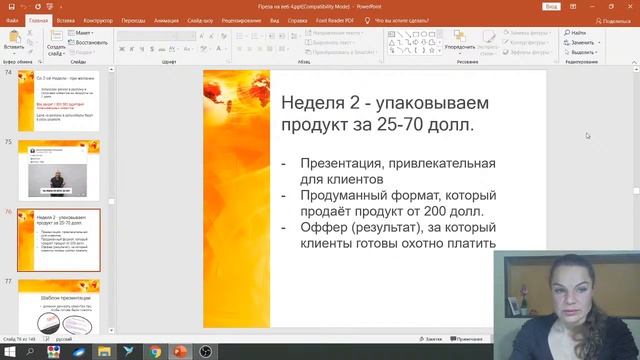This screenshot has width=640, height=360.
Task: Clear all formatting icon
Action: point(224,36)
